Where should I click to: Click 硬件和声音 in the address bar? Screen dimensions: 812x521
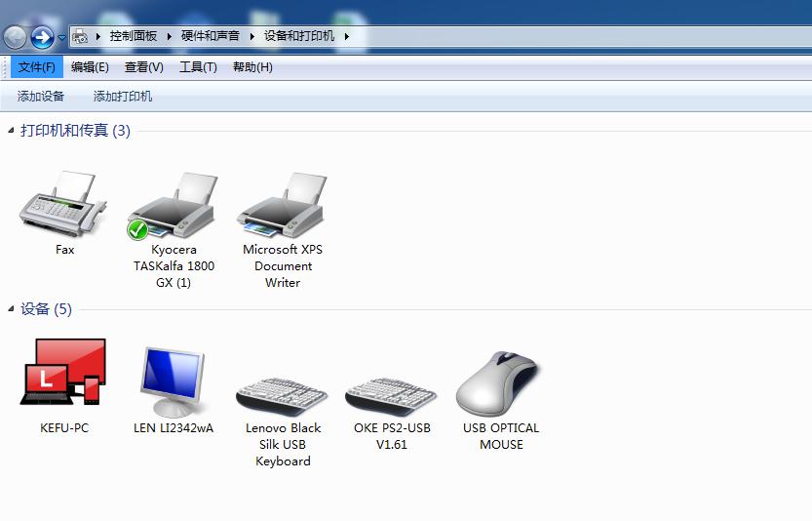pyautogui.click(x=210, y=36)
